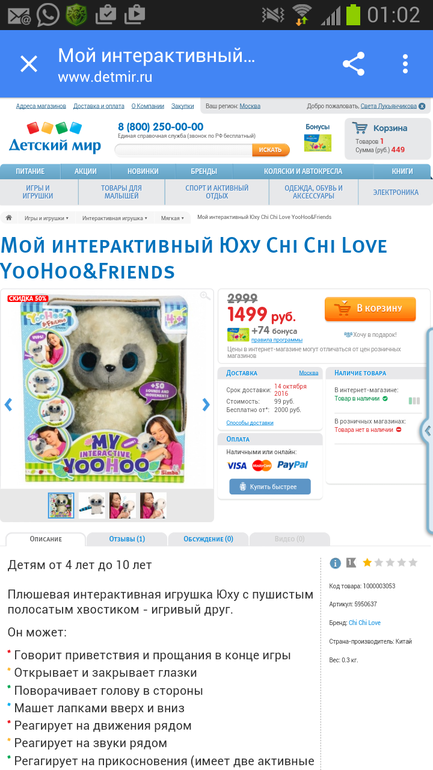Expand the Мягкая breadcrumb dropdown
The image size is (433, 770).
(x=172, y=218)
